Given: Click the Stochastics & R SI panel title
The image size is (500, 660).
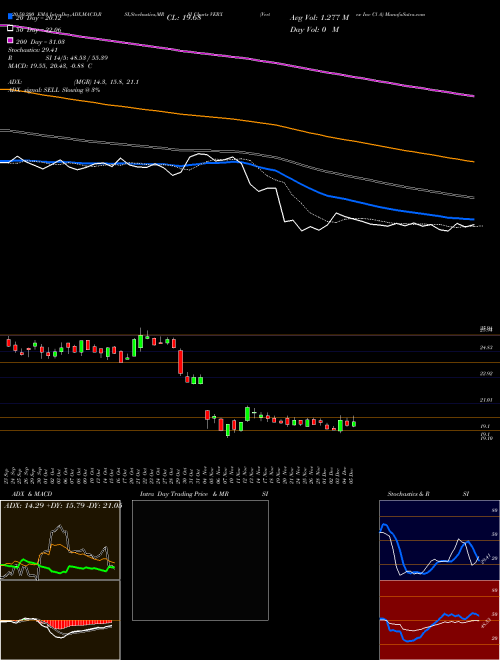Looking at the screenshot, I should click(x=428, y=494).
